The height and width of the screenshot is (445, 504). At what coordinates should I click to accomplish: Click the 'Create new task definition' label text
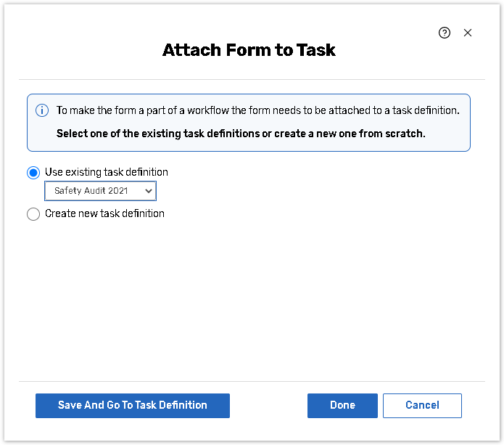pos(104,214)
